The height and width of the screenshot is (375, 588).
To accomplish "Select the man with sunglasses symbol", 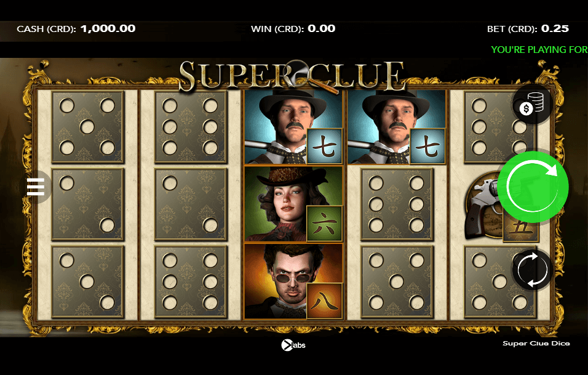I will tap(293, 281).
